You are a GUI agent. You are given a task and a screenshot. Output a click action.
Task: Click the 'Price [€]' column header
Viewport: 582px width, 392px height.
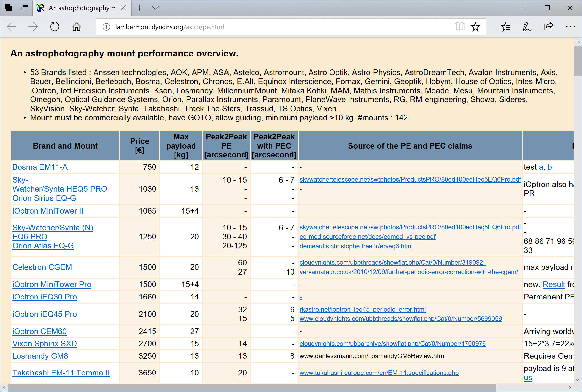pos(139,146)
